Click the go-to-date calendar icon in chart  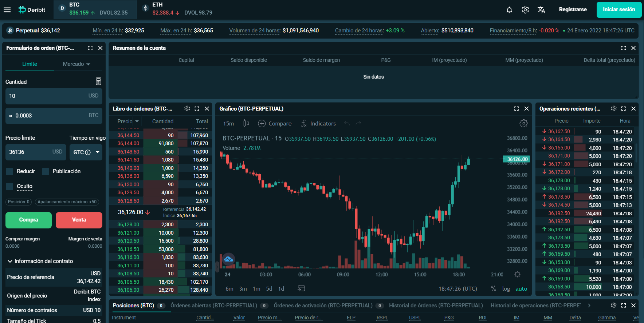point(301,288)
